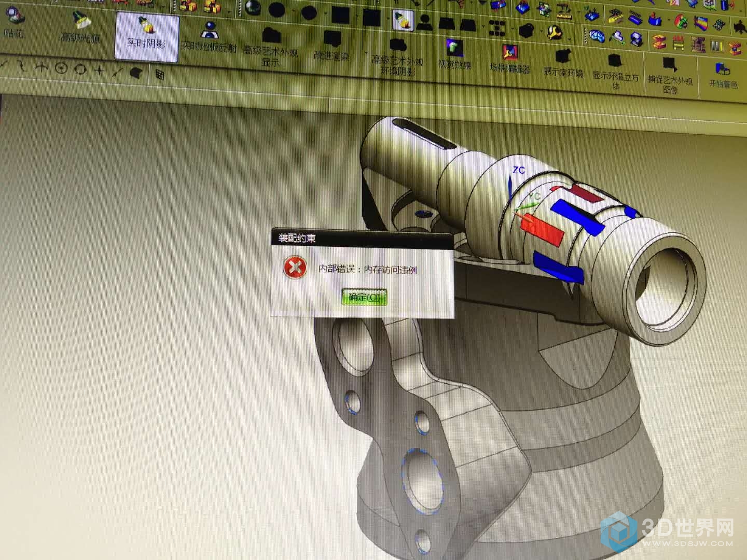Open the wrench settings sphere icon
The height and width of the screenshot is (560, 747).
tap(555, 32)
